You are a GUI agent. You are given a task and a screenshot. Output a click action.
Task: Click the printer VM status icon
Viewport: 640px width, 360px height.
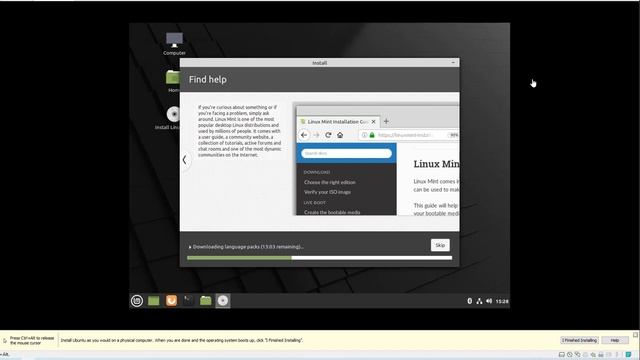tap(601, 355)
